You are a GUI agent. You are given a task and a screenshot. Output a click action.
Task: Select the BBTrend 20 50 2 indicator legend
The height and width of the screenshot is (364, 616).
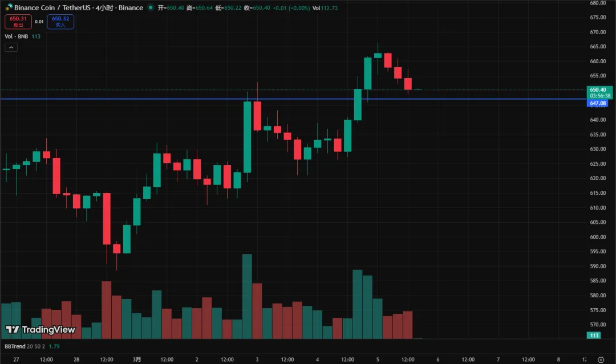25,346
